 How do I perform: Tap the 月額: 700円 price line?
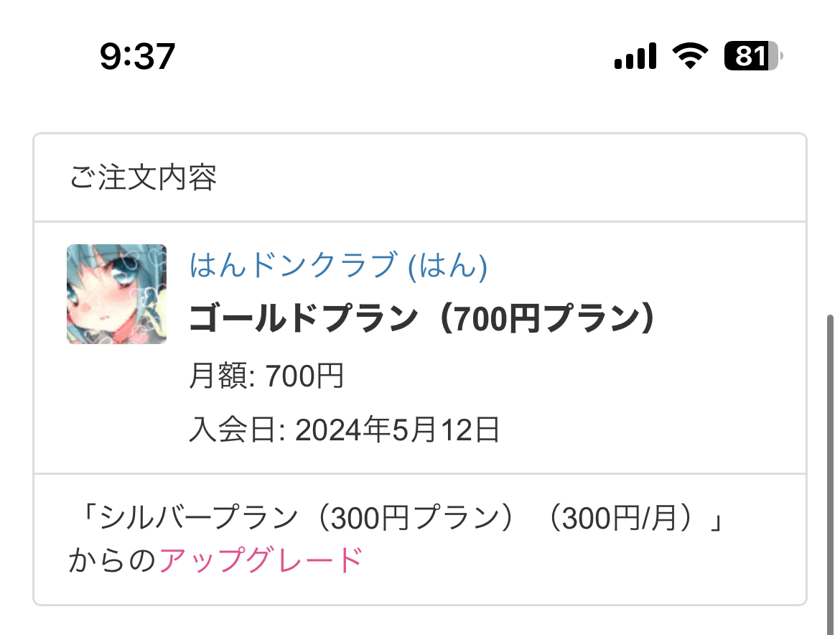tap(266, 376)
